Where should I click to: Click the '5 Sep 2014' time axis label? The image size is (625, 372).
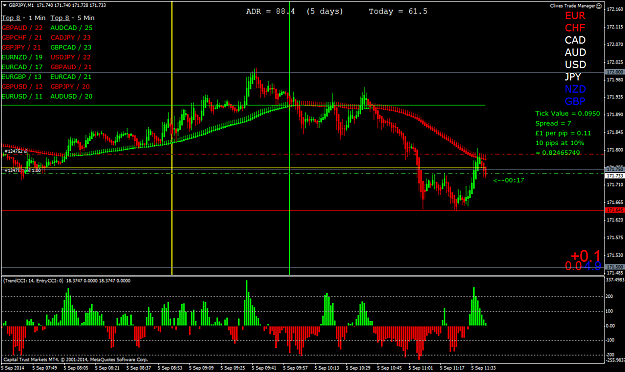[13, 368]
